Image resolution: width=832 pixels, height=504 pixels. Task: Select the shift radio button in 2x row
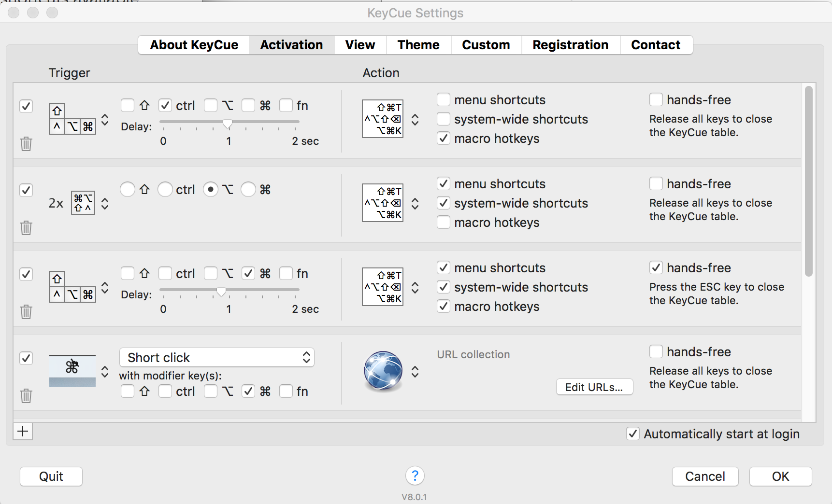click(x=128, y=189)
